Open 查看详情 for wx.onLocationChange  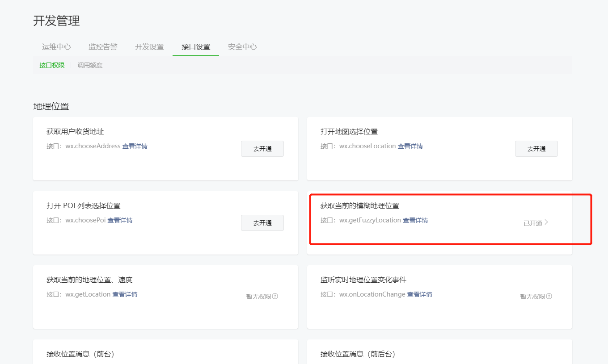point(420,294)
